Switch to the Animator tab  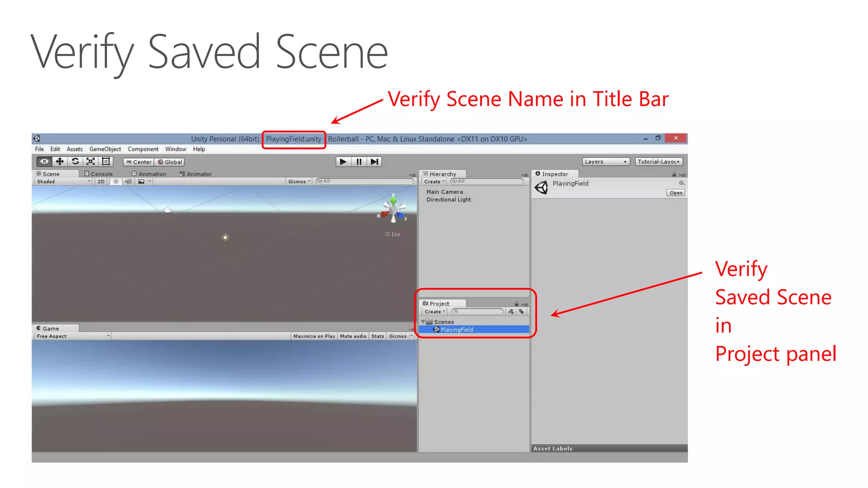[195, 174]
